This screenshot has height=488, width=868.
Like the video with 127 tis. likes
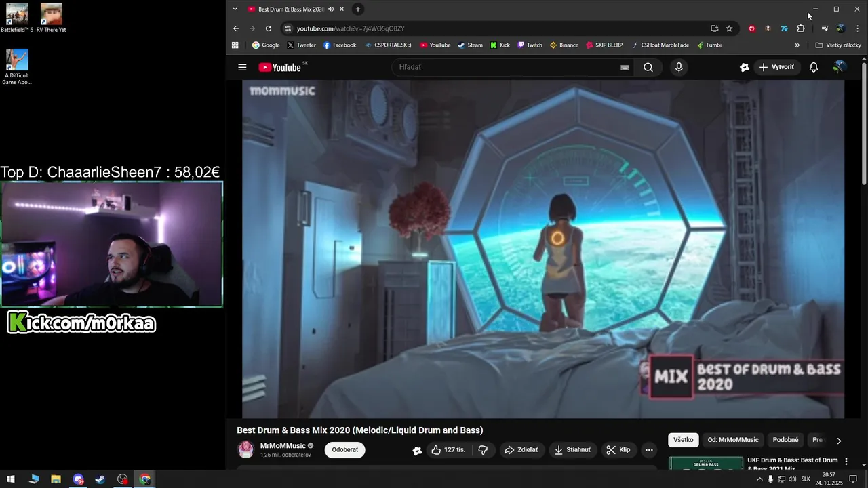click(x=448, y=450)
